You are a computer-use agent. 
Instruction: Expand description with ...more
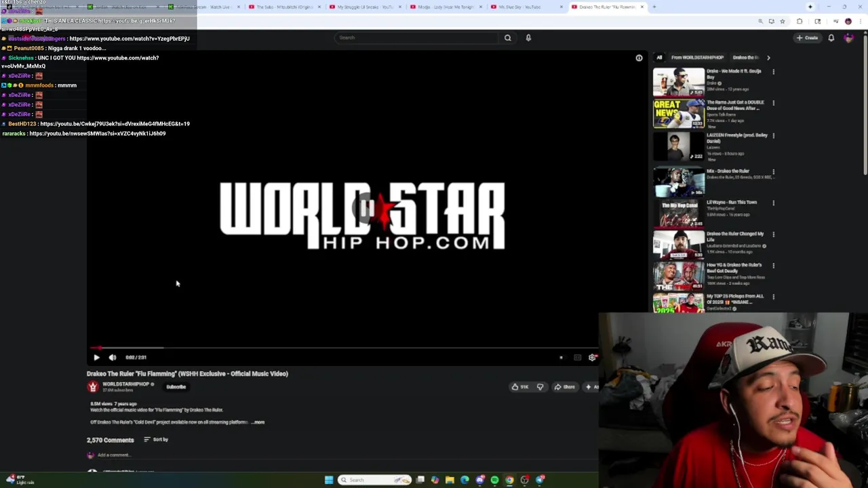pos(258,422)
